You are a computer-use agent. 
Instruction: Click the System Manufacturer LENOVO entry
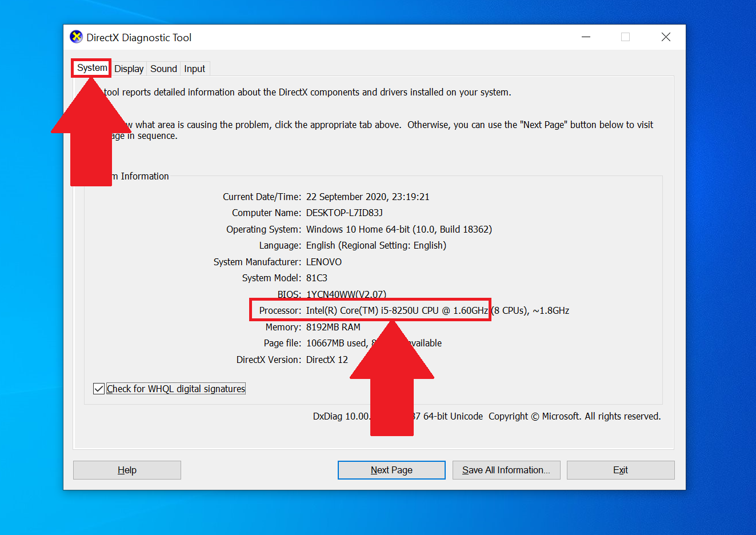pyautogui.click(x=323, y=261)
